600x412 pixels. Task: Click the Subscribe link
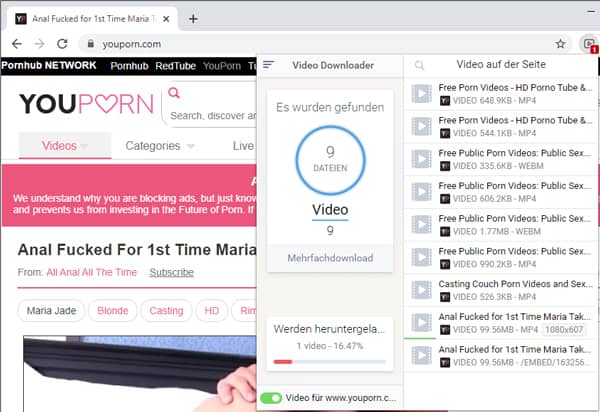click(x=171, y=272)
